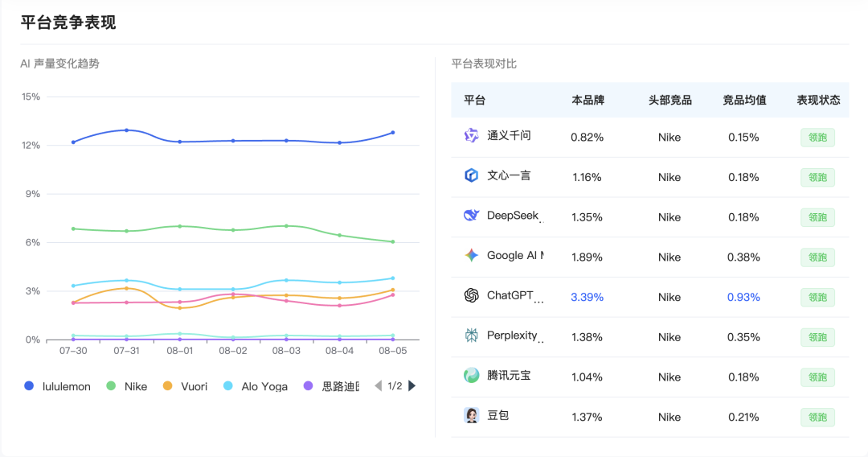This screenshot has height=457, width=868.
Task: Toggle Nike series in chart legend
Action: pos(127,386)
